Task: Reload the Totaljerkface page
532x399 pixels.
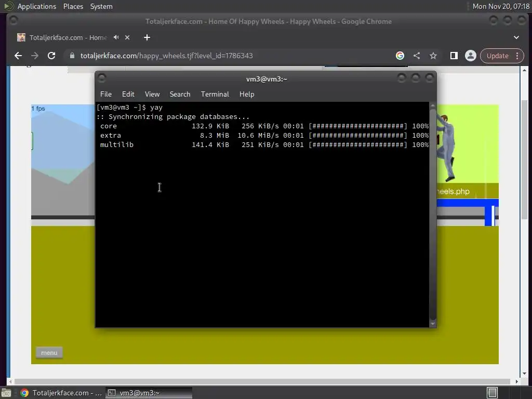Action: 51,56
